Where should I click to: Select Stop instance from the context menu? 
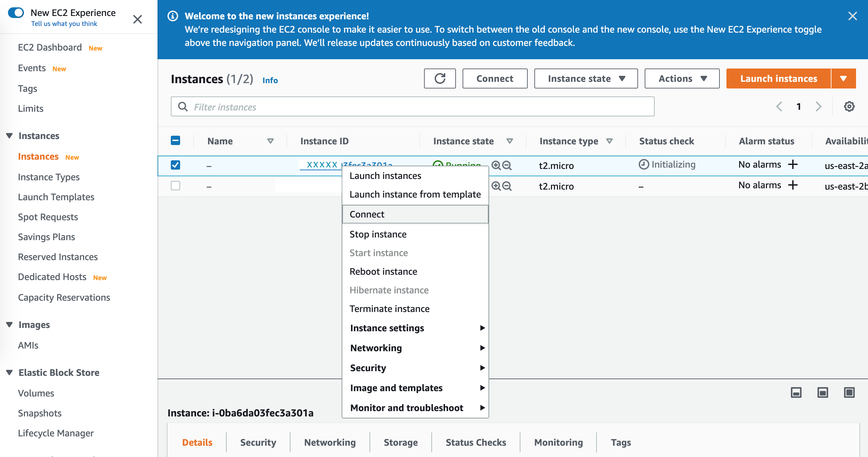pos(378,234)
